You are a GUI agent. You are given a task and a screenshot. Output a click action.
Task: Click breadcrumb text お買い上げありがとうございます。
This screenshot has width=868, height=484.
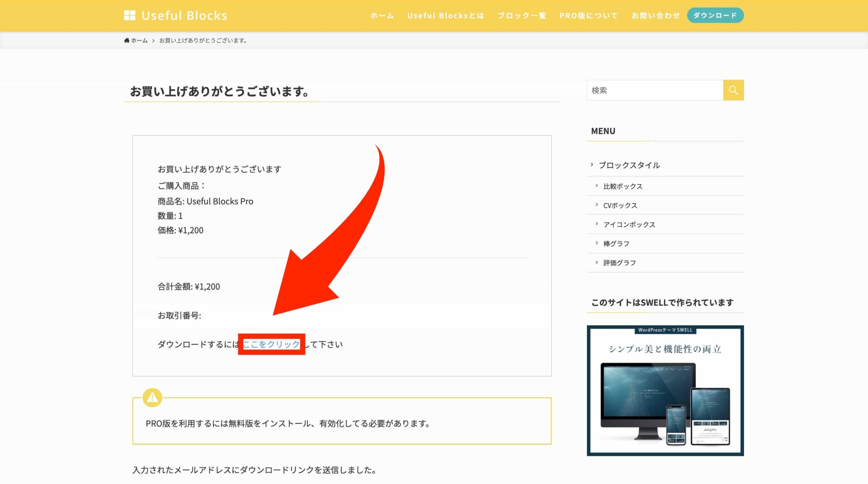coord(203,40)
